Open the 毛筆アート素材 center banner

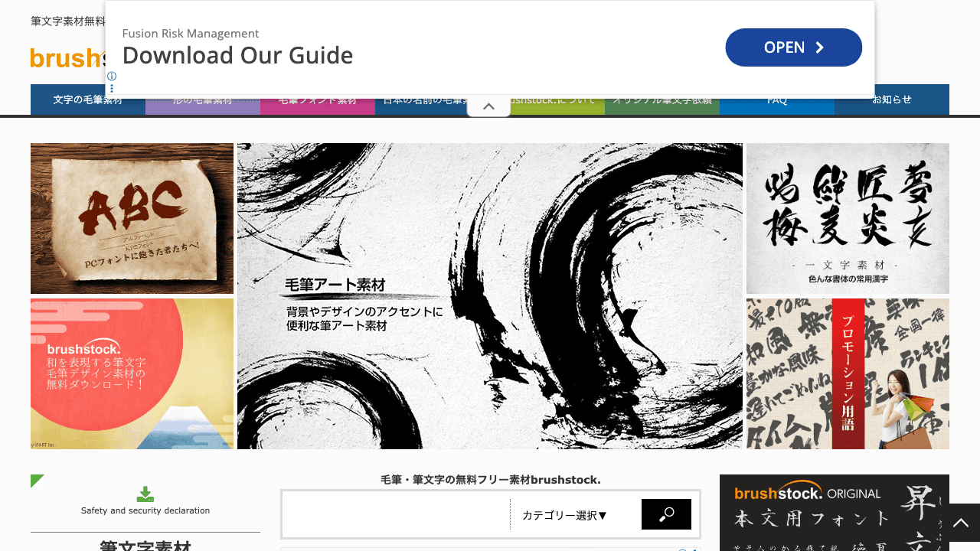pos(490,296)
